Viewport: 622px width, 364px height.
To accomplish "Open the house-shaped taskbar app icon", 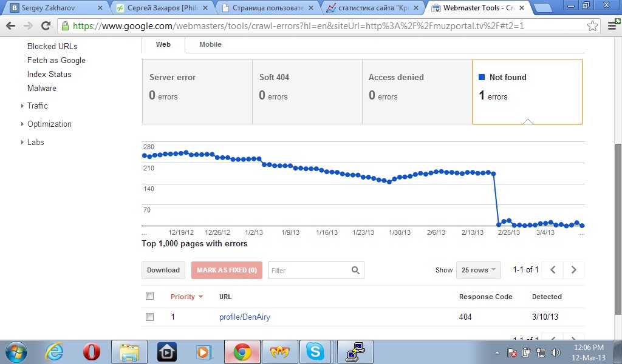I will (x=167, y=352).
